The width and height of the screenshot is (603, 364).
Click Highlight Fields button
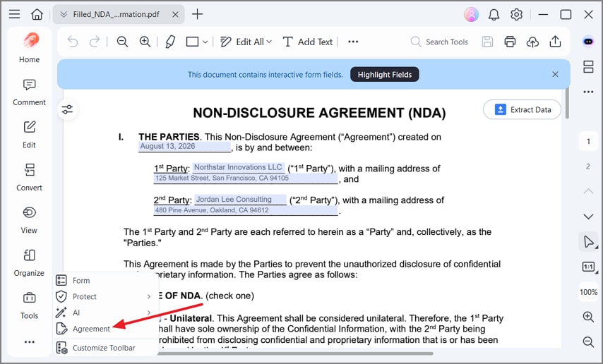click(x=385, y=75)
